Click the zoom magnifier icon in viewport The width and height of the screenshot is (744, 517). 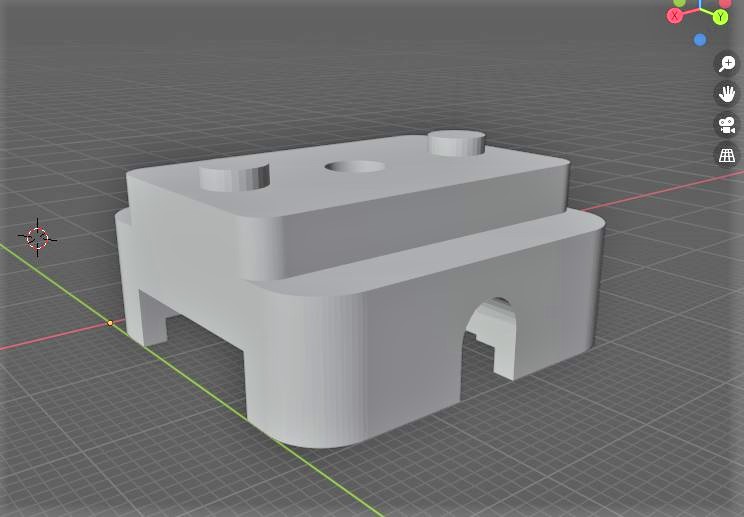727,64
